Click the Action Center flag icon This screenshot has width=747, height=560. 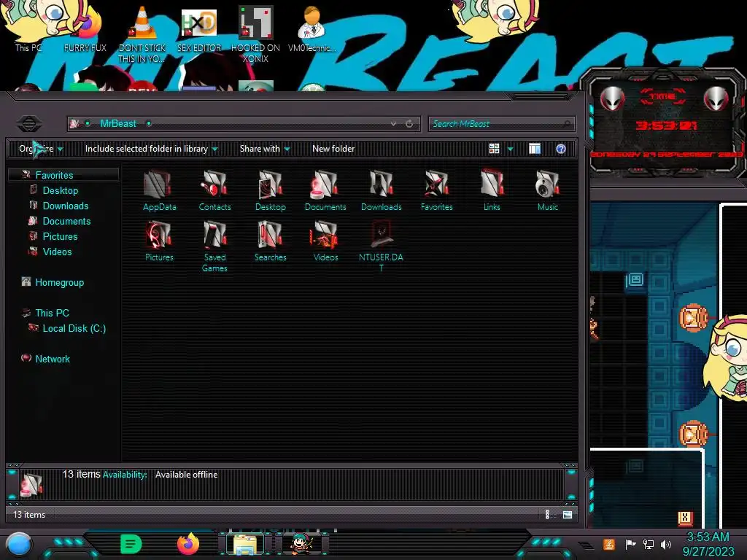point(630,544)
